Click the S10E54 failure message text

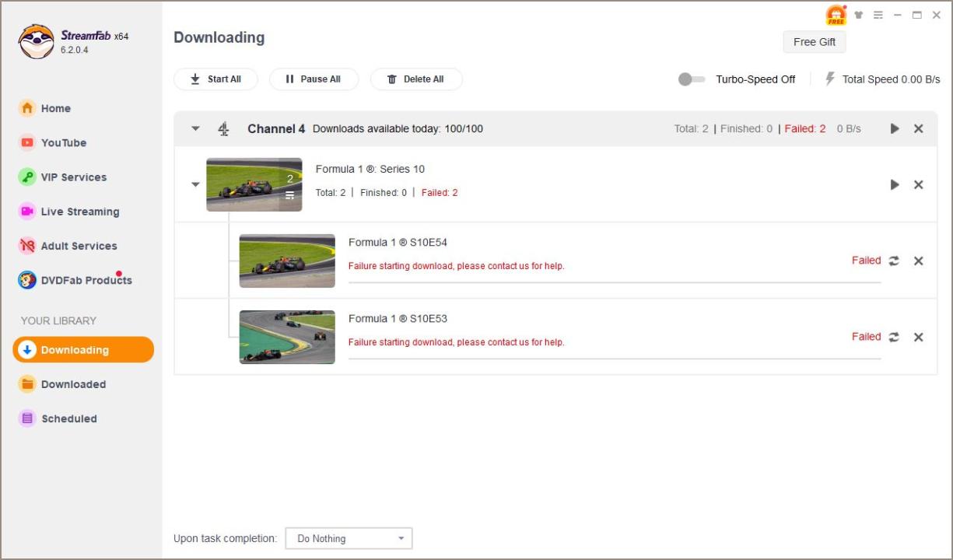click(457, 266)
